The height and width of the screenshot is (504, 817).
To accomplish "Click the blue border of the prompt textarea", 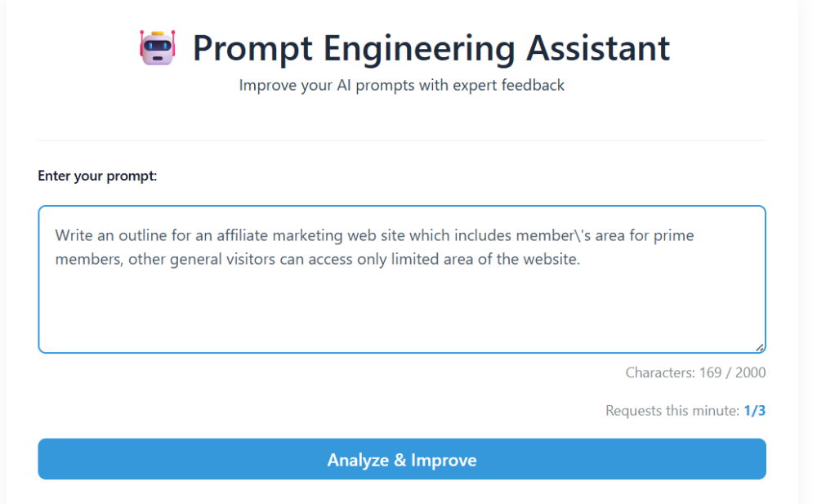I will (x=402, y=205).
